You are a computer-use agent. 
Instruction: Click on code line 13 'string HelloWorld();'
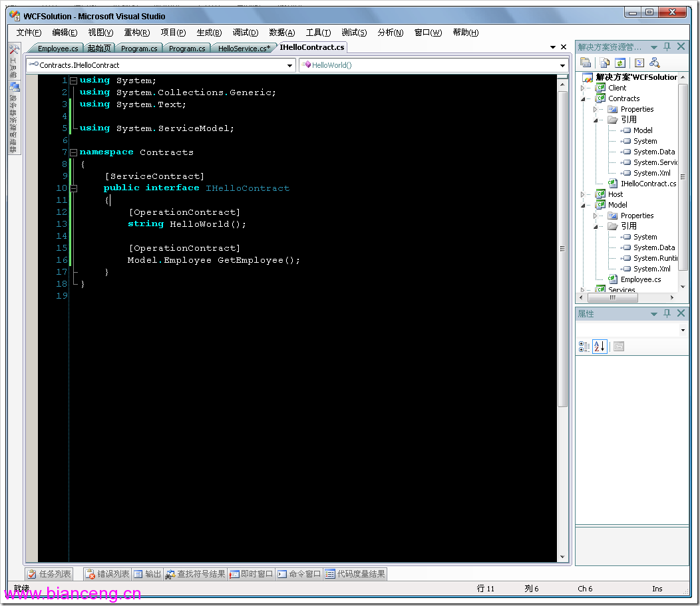tap(186, 224)
